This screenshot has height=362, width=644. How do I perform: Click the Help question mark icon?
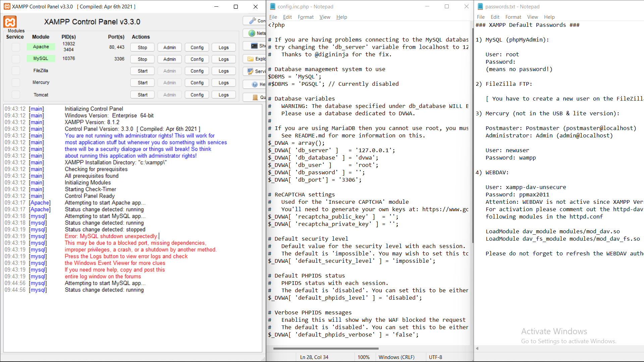click(255, 84)
